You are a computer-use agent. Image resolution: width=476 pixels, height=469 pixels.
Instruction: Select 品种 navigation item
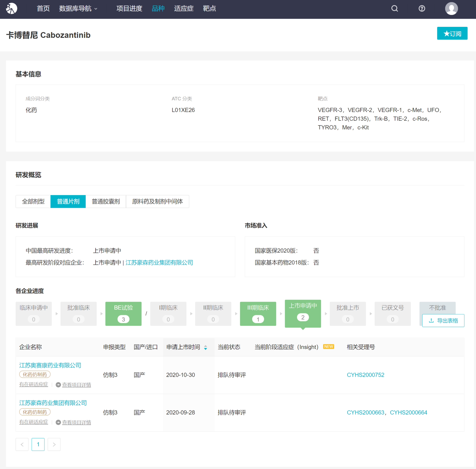tap(158, 9)
